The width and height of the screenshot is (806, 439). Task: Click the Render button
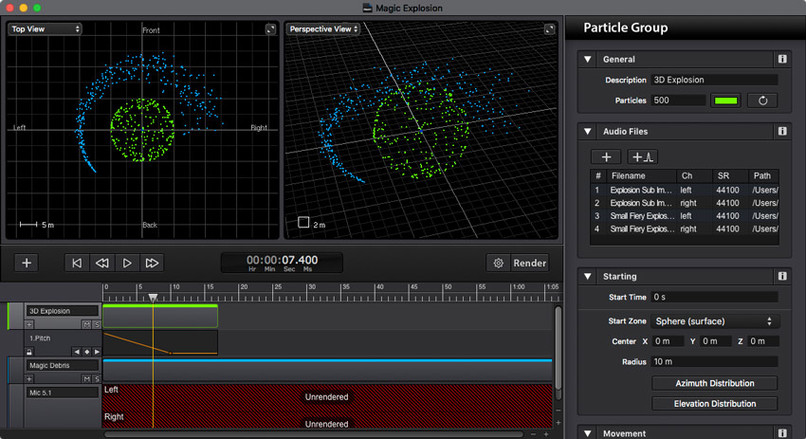[x=529, y=263]
